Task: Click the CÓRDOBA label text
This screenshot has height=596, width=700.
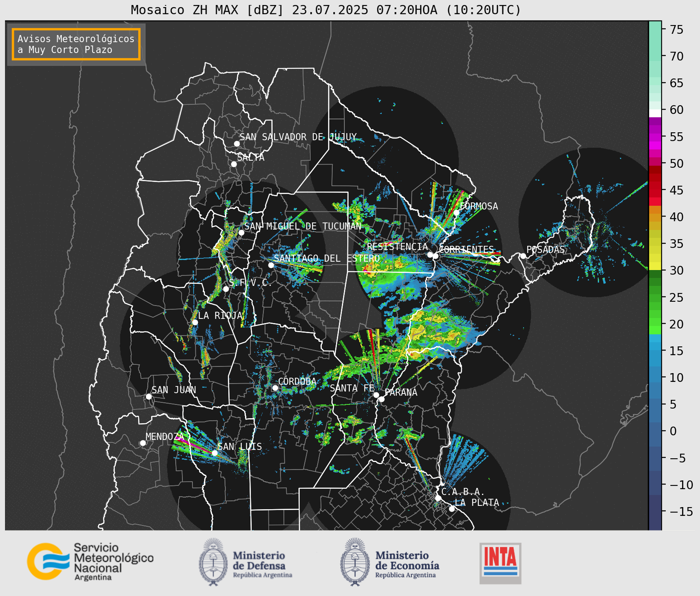Action: [x=297, y=381]
